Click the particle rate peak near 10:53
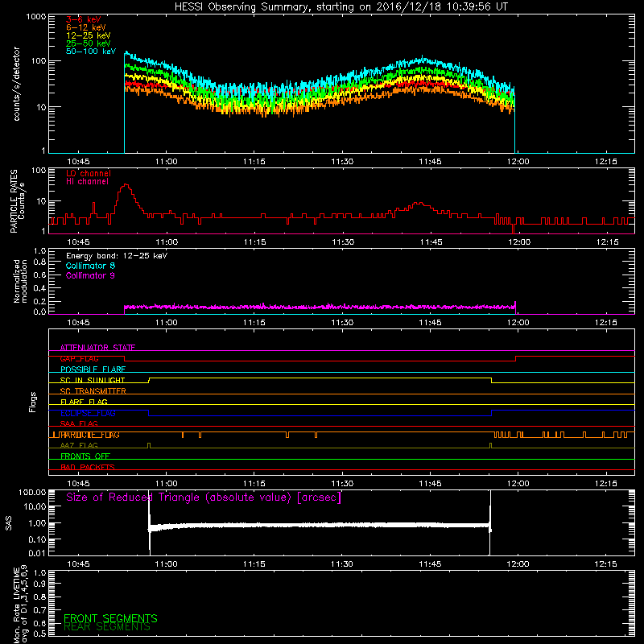The image size is (644, 644). point(126,185)
